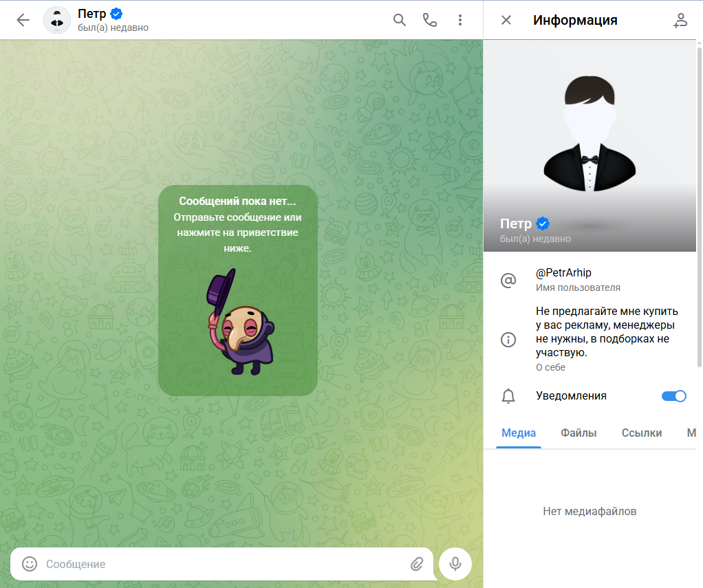Click the Петр name in chat header
Viewport: 703px width, 588px height.
click(x=92, y=14)
